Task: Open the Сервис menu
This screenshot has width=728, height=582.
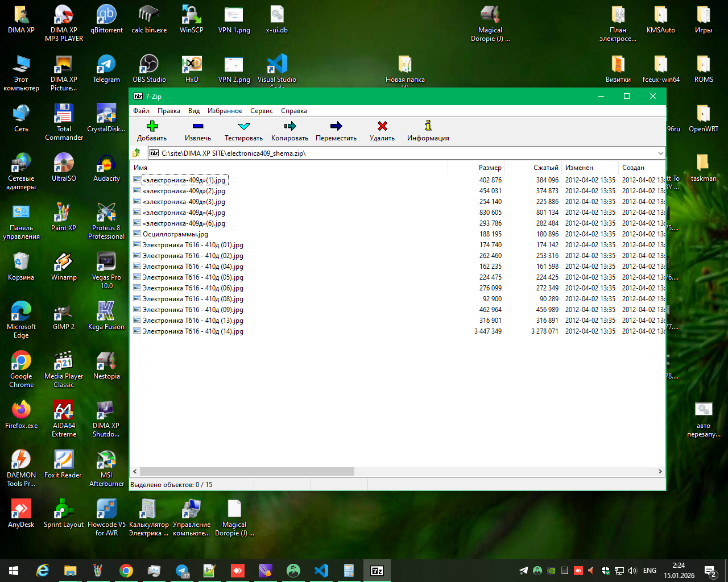Action: (x=262, y=111)
